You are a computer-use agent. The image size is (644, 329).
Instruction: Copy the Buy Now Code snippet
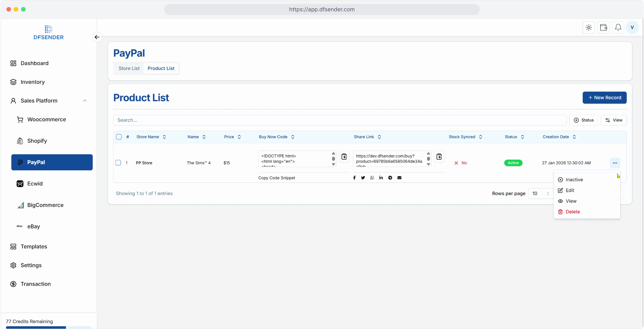click(344, 157)
